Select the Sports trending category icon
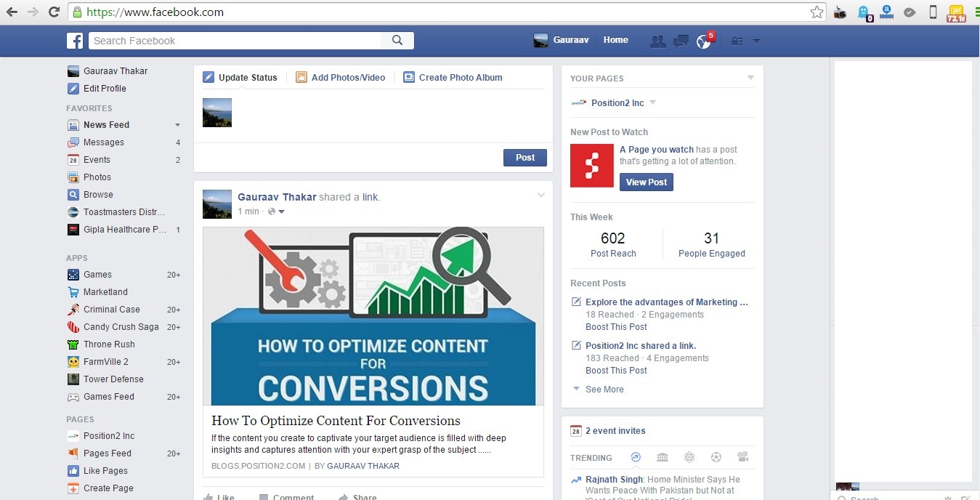Screen dimensions: 980x500 (x=716, y=457)
